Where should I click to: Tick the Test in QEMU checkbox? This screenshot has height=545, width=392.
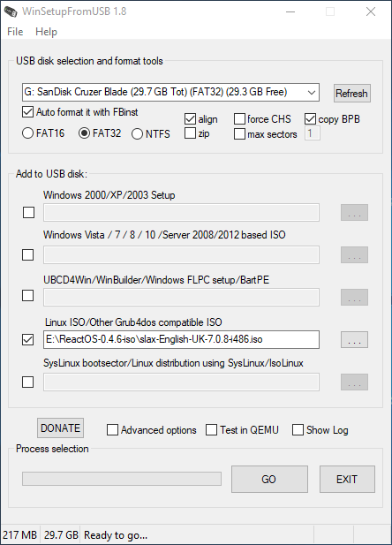[x=211, y=429]
